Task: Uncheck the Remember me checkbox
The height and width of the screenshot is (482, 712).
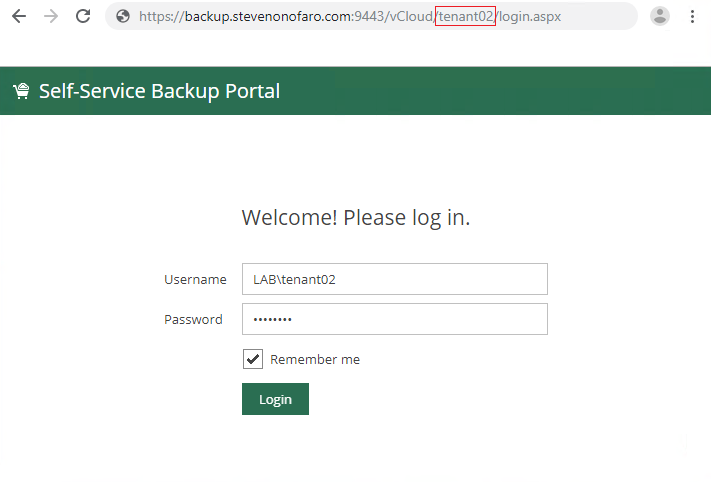Action: (253, 359)
